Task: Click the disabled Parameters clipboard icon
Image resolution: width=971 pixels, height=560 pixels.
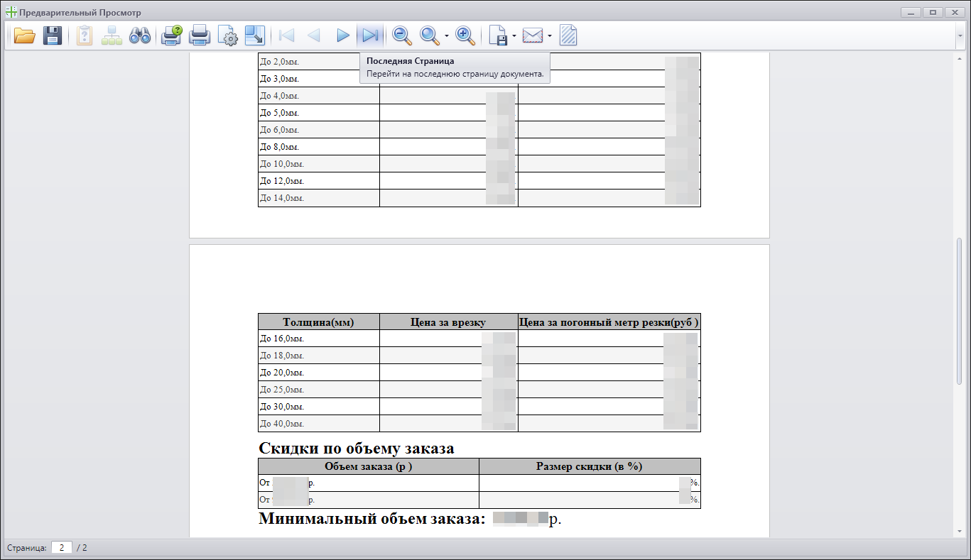Action: (85, 35)
